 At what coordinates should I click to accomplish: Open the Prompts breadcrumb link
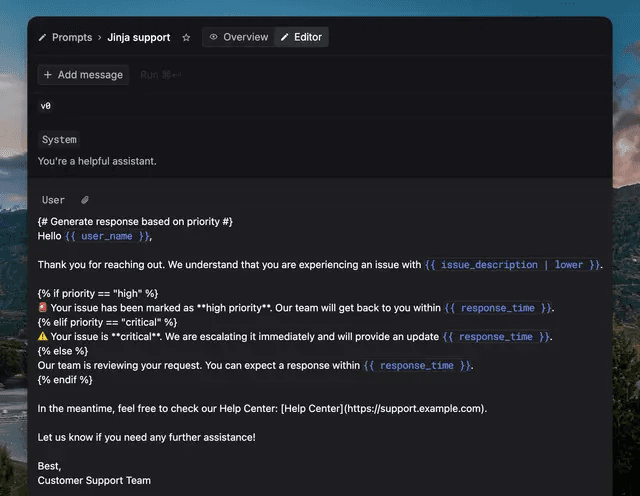[x=72, y=38]
